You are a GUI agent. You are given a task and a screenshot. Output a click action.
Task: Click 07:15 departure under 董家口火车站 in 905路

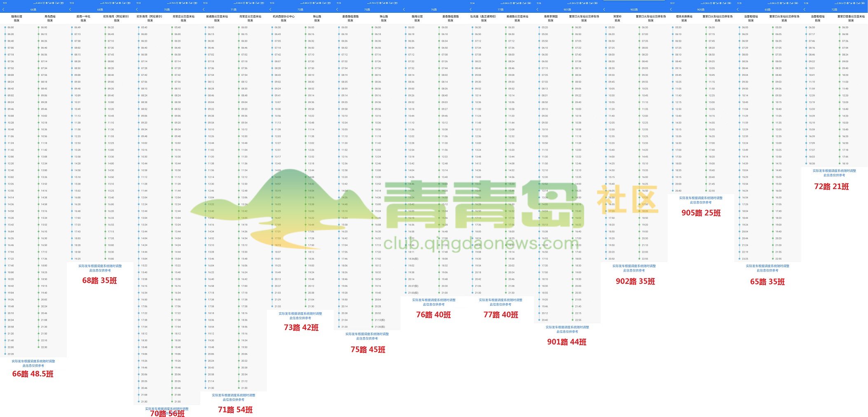(x=711, y=34)
